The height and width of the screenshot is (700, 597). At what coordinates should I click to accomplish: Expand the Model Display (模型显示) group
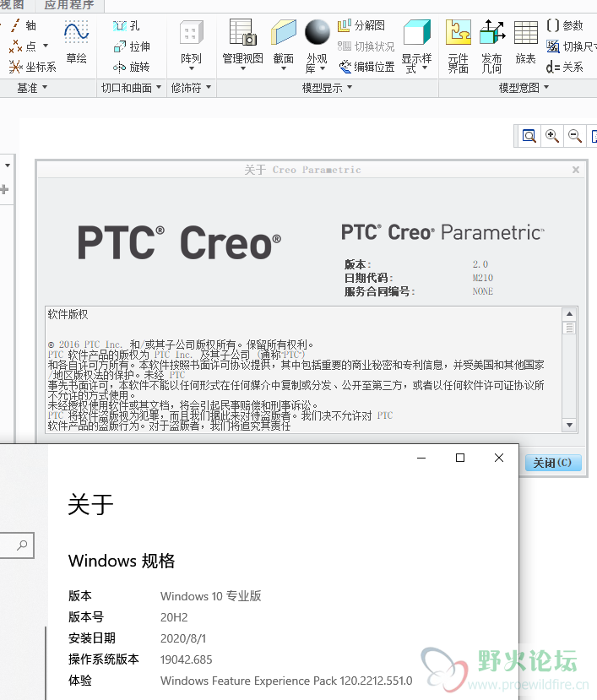pos(327,88)
